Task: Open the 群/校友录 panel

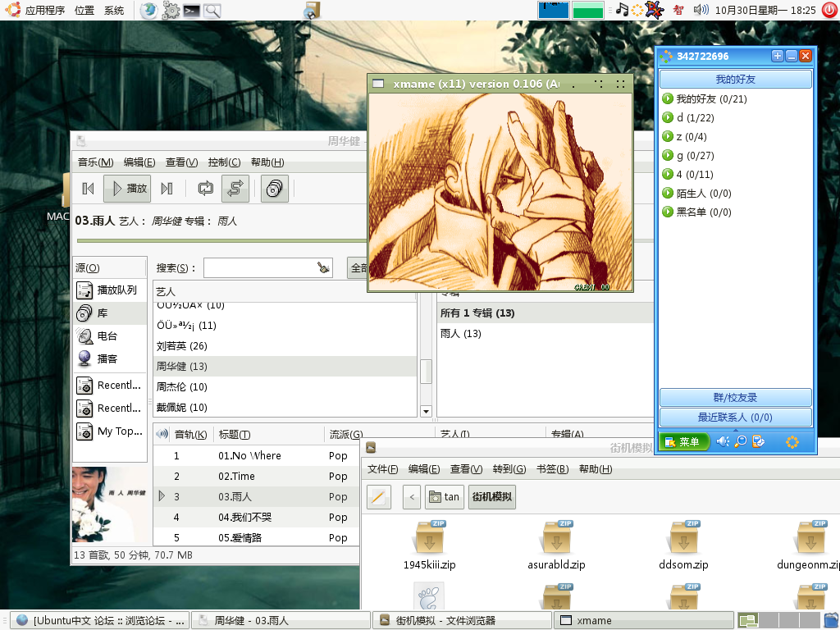Action: pos(736,398)
